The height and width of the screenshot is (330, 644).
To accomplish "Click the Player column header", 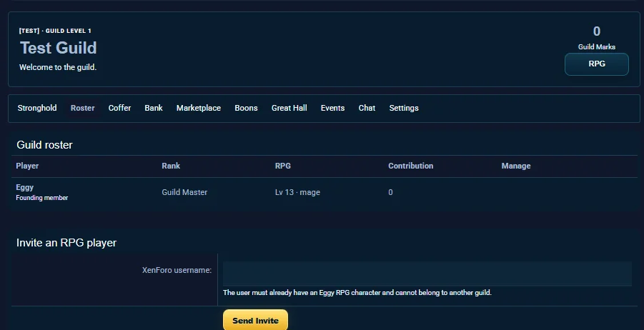I will click(x=27, y=166).
